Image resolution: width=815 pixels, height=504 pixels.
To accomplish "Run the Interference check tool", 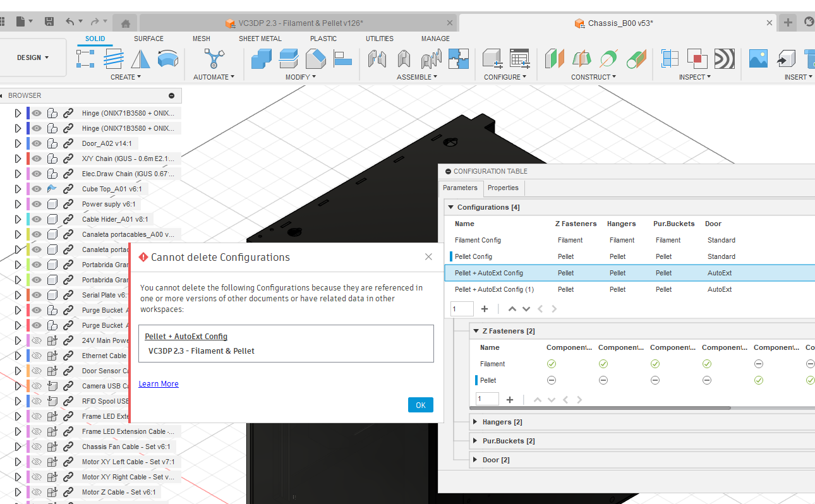I will tap(697, 59).
